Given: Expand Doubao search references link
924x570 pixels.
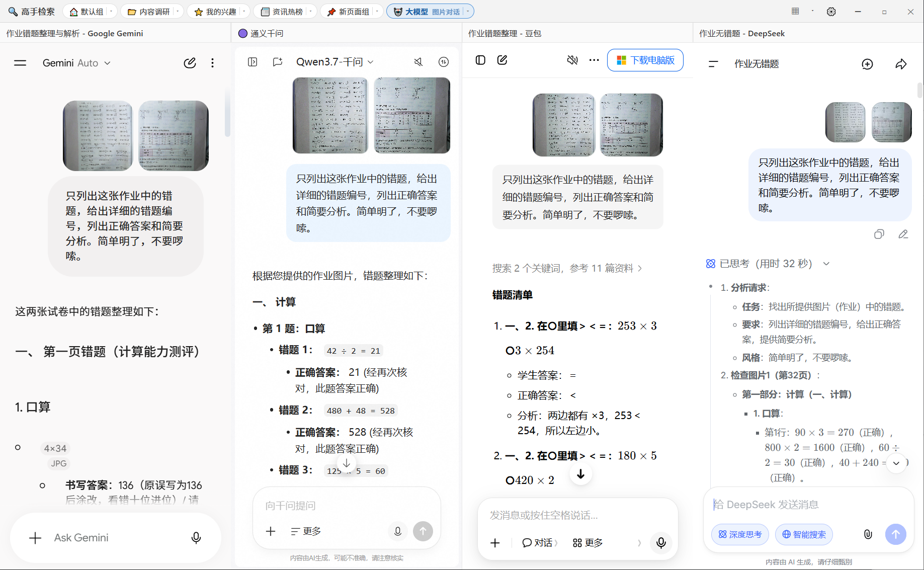Looking at the screenshot, I should (567, 268).
